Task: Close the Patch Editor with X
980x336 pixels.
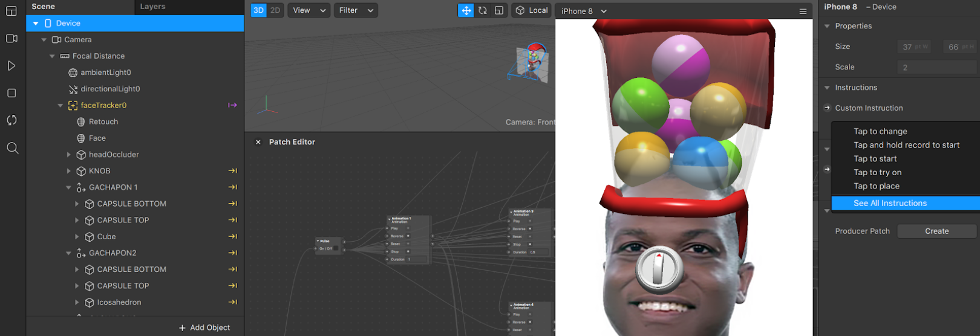Action: 258,142
